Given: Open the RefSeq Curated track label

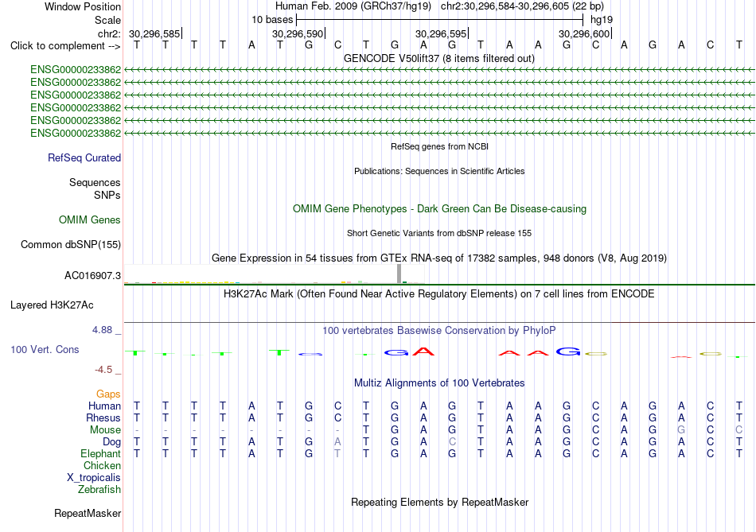Looking at the screenshot, I should pyautogui.click(x=84, y=157).
